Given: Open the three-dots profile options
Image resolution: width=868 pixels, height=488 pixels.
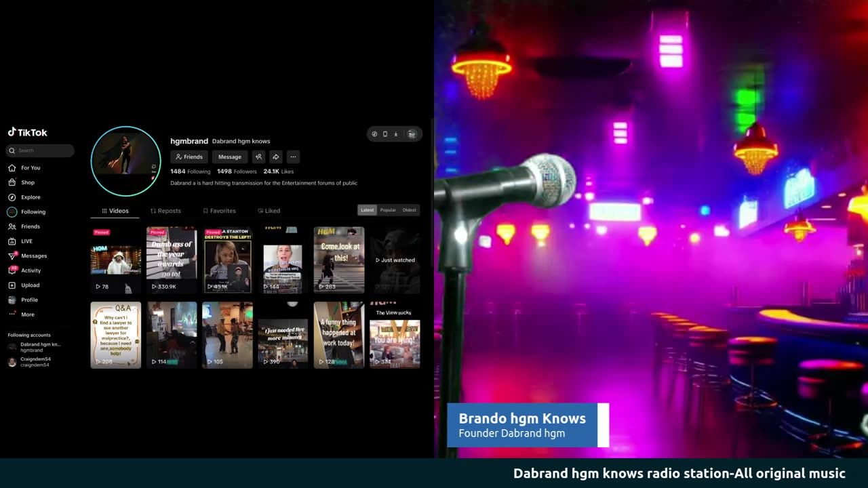Looking at the screenshot, I should click(x=293, y=157).
